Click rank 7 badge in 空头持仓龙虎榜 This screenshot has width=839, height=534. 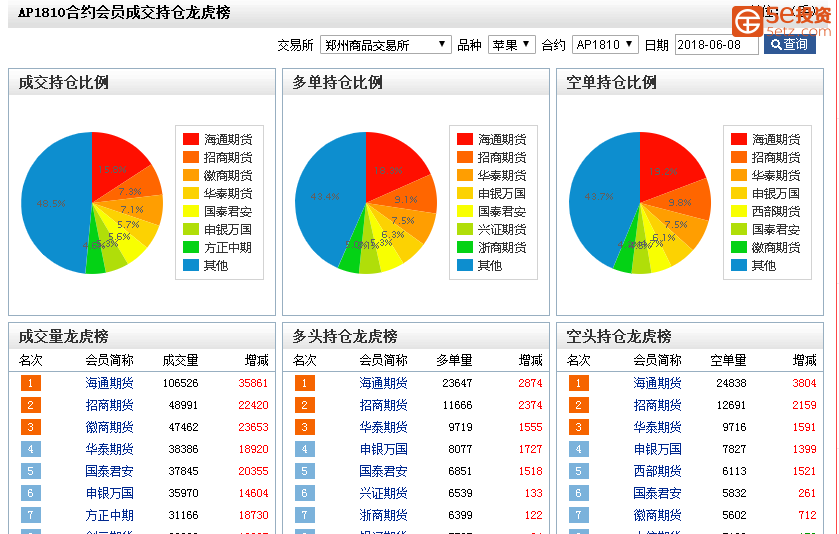(578, 515)
